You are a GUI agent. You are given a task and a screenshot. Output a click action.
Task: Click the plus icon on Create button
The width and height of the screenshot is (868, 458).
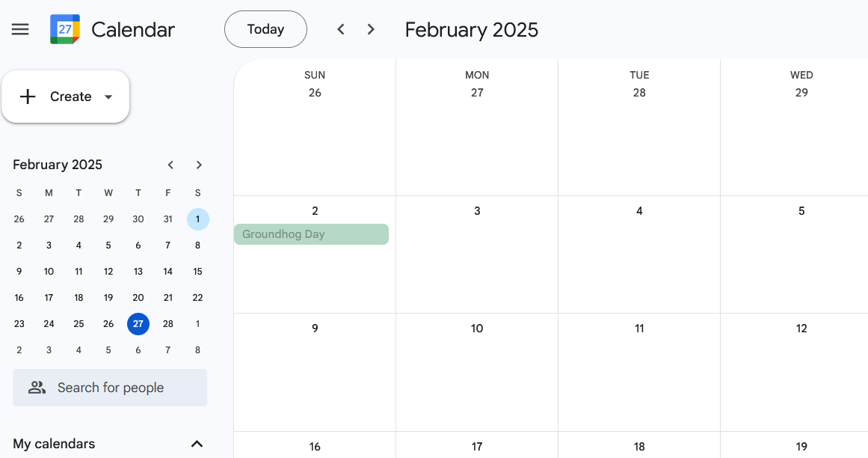coord(28,96)
